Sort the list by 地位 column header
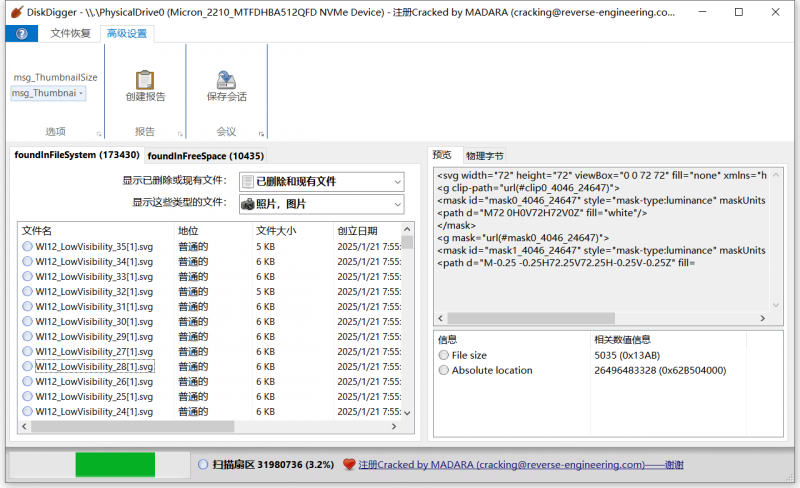The image size is (800, 488). 213,231
